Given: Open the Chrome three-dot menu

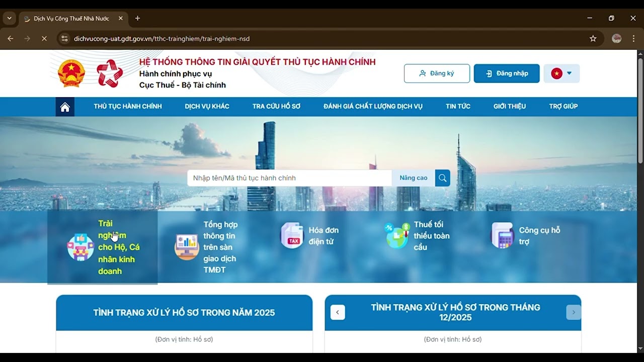Looking at the screenshot, I should [x=633, y=39].
